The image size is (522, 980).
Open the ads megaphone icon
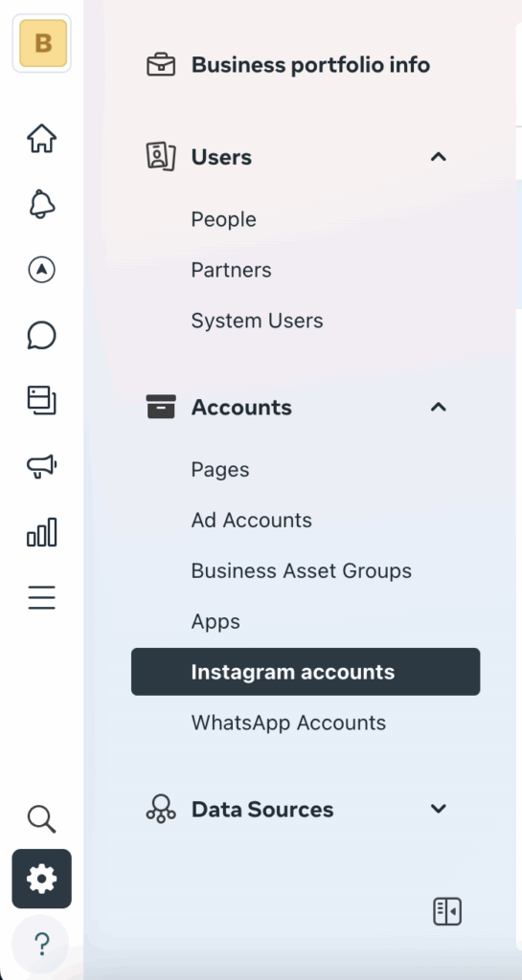41,466
